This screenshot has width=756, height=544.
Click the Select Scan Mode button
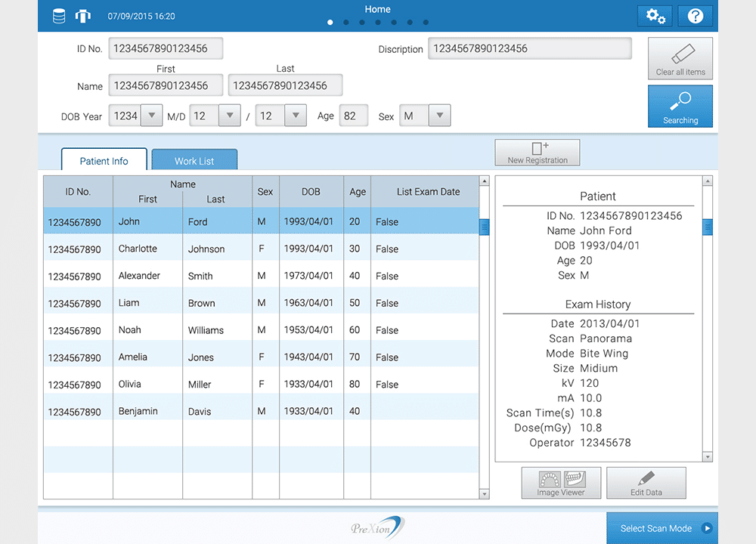point(662,528)
